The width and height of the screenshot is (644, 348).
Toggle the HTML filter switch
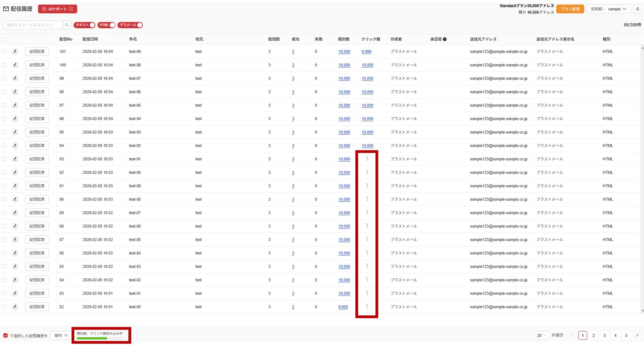[106, 25]
